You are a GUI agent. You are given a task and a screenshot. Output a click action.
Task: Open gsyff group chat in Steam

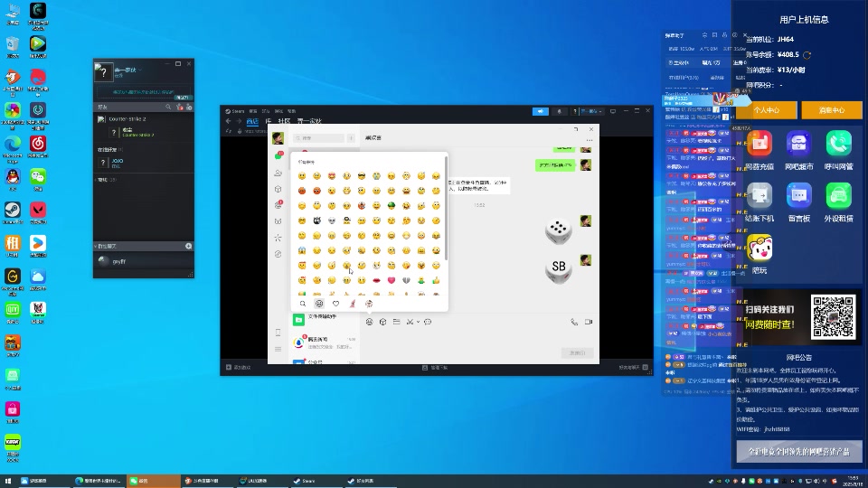point(144,261)
